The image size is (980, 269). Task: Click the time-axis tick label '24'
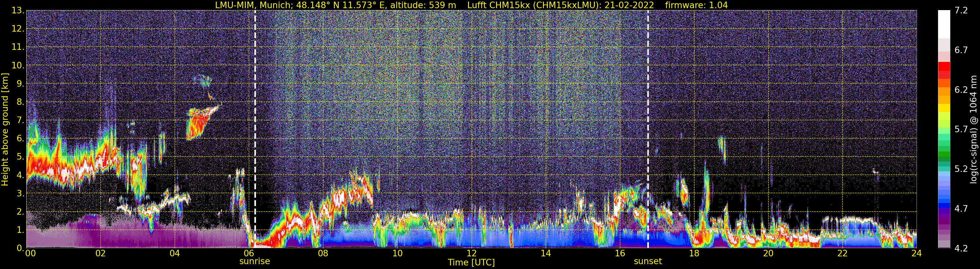pyautogui.click(x=917, y=254)
